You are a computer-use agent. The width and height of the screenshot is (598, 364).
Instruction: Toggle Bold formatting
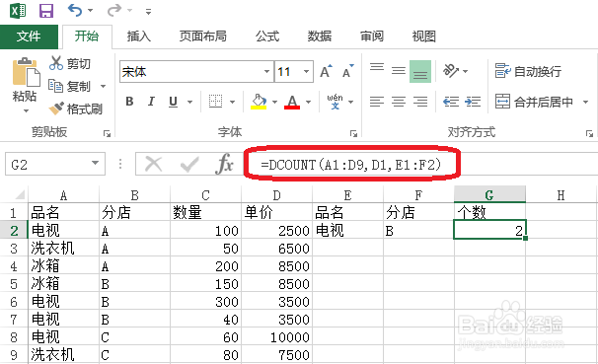pyautogui.click(x=129, y=102)
